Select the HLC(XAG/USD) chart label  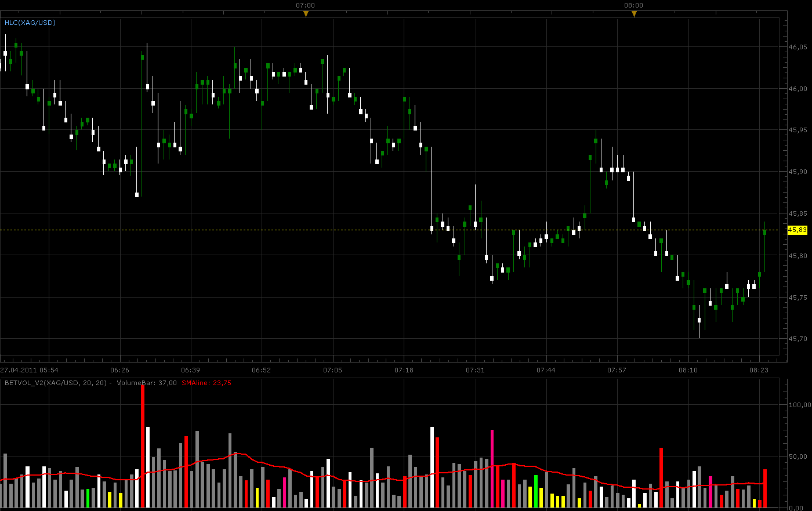[30, 23]
